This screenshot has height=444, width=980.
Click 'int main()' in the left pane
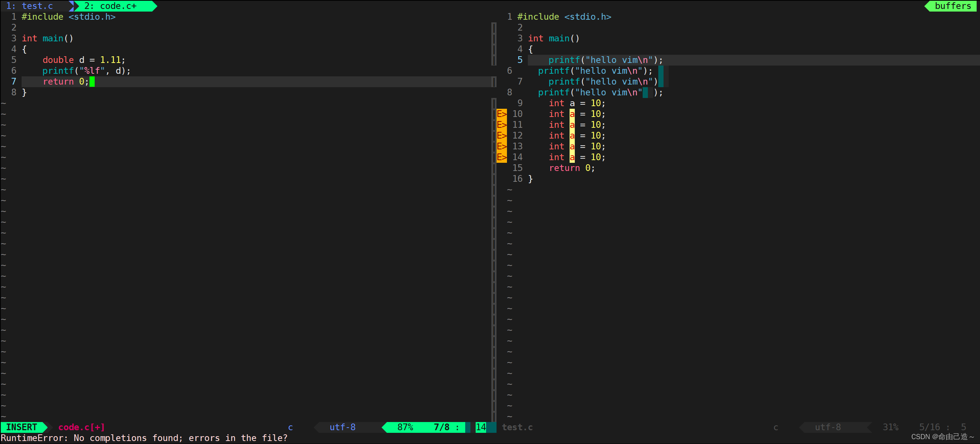coord(47,38)
